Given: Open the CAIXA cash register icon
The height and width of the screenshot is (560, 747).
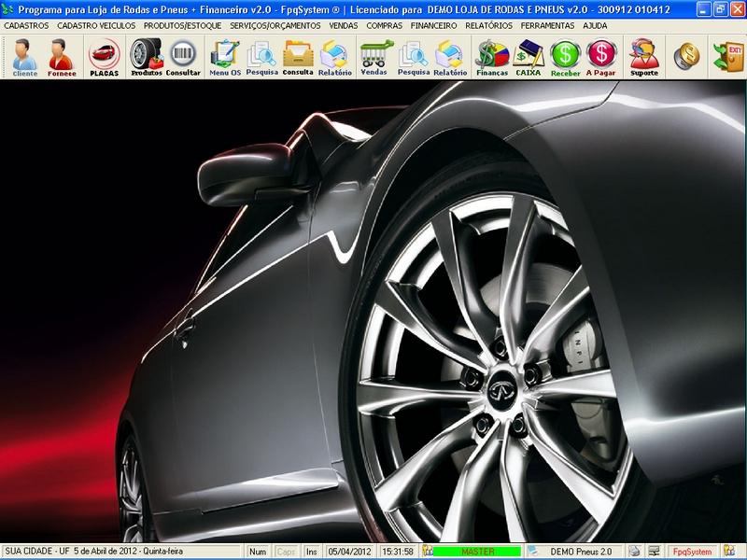Looking at the screenshot, I should click(x=529, y=57).
